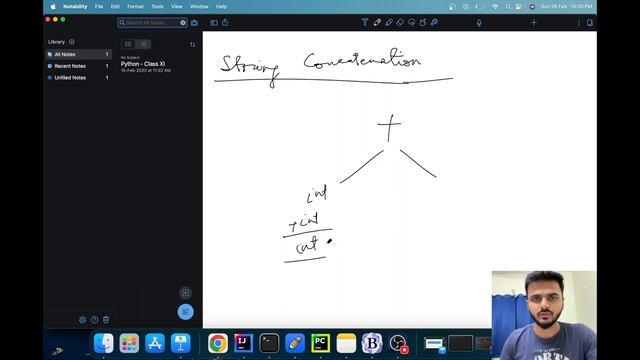Open Spotlight search in the menu bar
Image resolution: width=640 pixels, height=360 pixels.
click(x=508, y=7)
